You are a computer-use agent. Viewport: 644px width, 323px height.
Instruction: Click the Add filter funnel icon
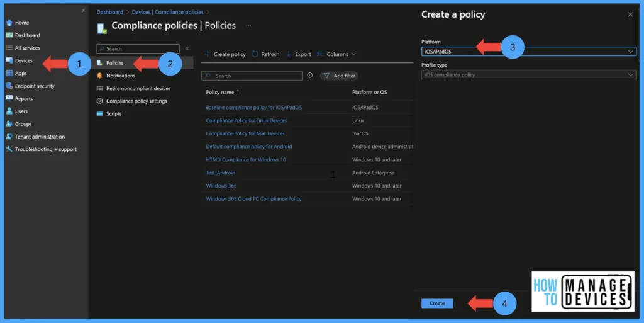click(x=326, y=76)
